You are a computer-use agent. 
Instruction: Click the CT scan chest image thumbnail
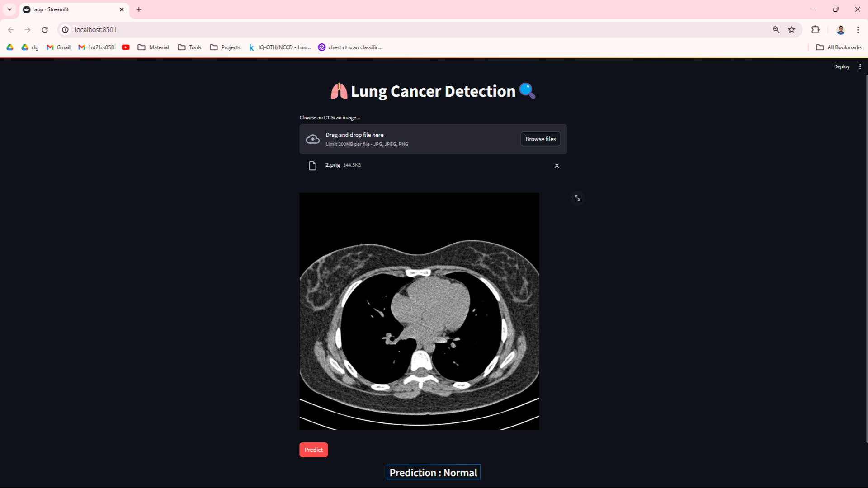[x=419, y=311]
